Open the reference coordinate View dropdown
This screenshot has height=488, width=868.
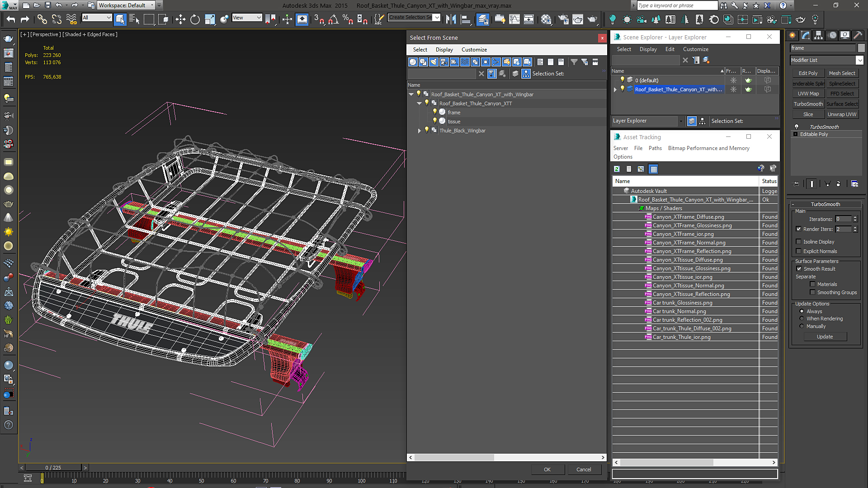247,18
